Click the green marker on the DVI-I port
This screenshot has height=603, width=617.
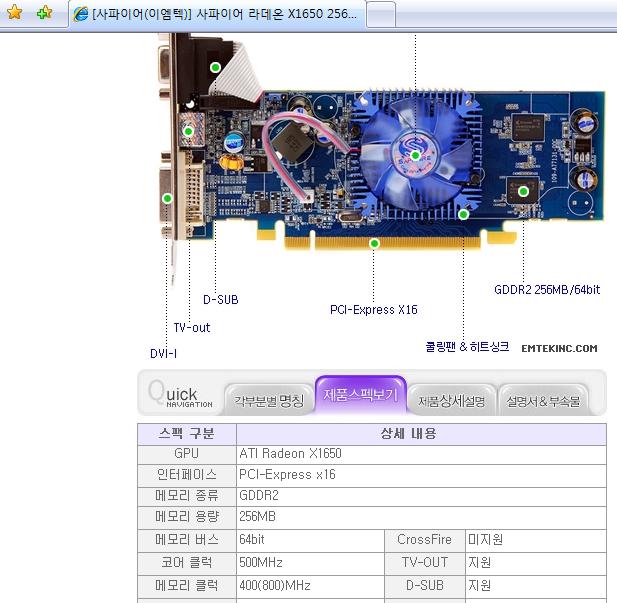[x=167, y=198]
